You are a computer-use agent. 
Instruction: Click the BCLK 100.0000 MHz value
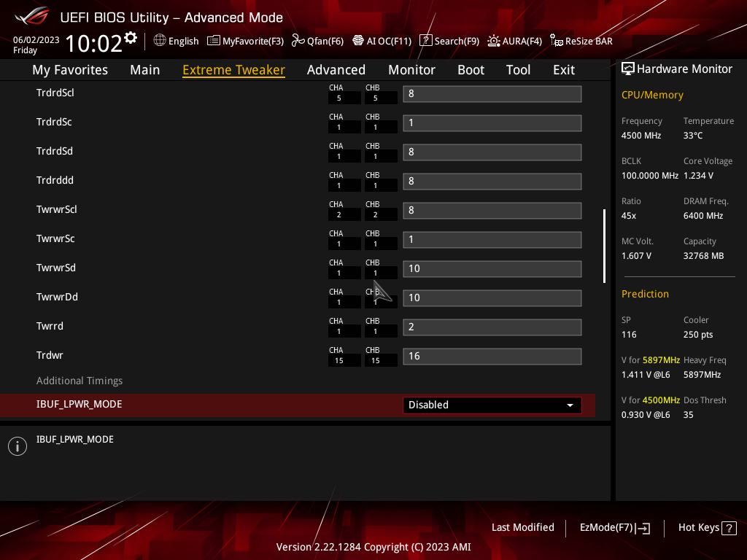pyautogui.click(x=650, y=176)
